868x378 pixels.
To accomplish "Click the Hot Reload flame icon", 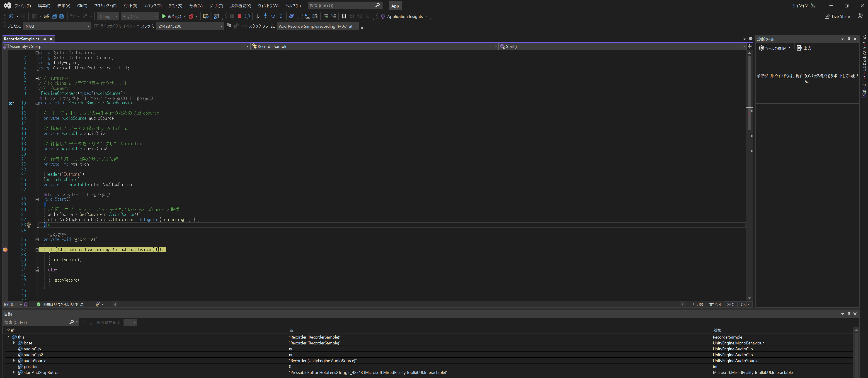I will click(191, 16).
